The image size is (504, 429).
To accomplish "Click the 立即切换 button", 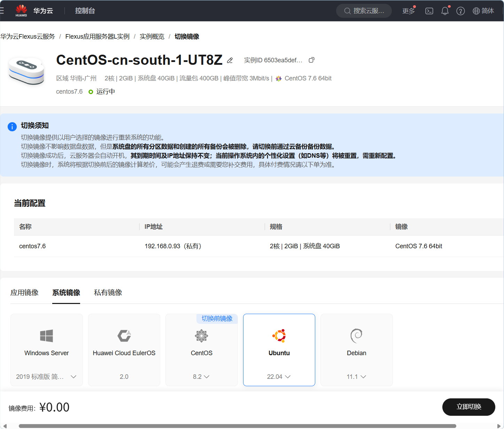I will coord(469,407).
